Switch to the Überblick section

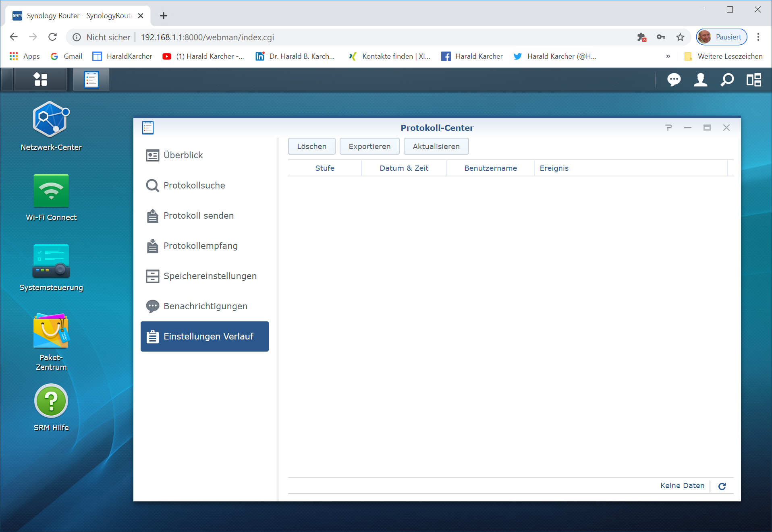click(183, 155)
